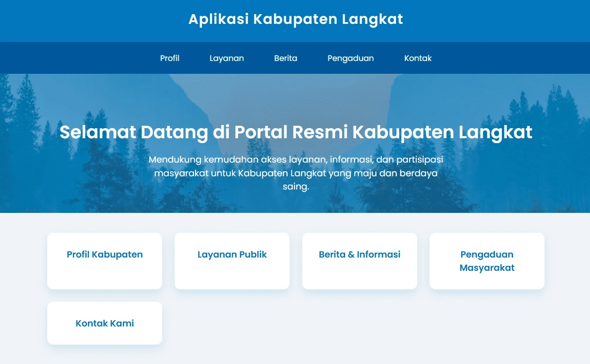Image resolution: width=590 pixels, height=364 pixels.
Task: Click the Selamat Datang hero heading
Action: click(296, 133)
